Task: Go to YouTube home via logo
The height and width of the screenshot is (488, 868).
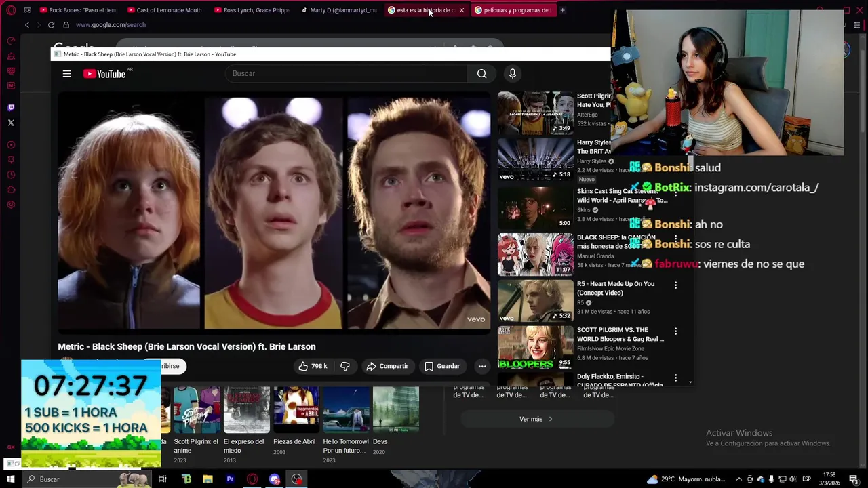Action: point(106,74)
